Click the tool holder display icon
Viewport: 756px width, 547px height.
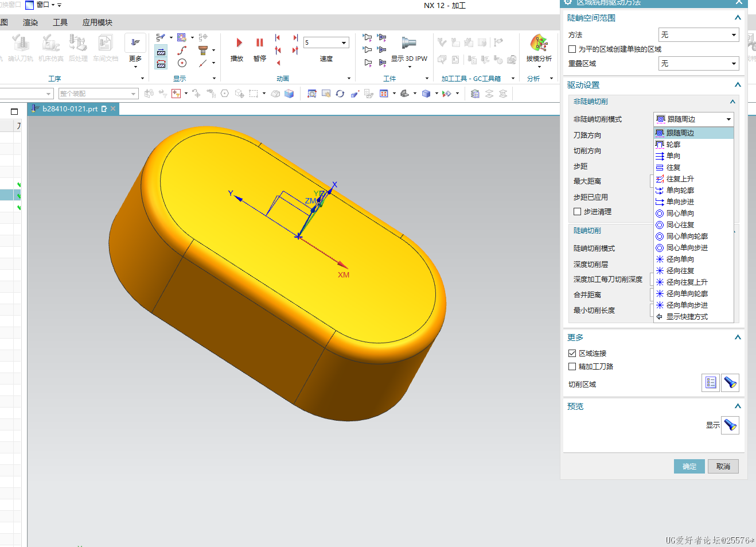(202, 51)
